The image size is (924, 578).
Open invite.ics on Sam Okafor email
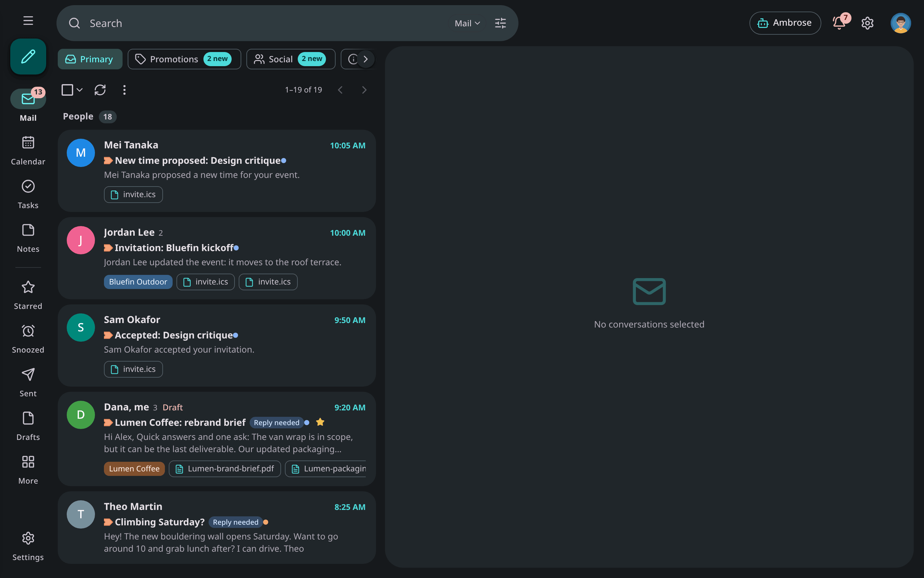pos(133,369)
